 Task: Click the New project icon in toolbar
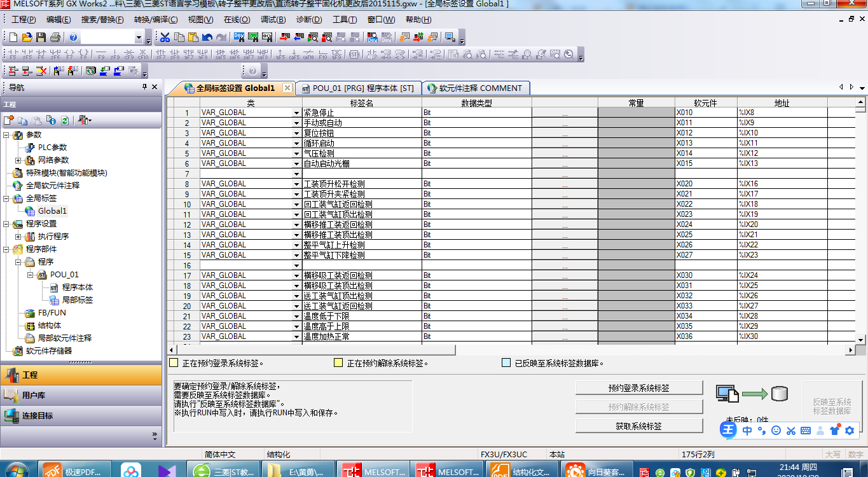tap(13, 38)
